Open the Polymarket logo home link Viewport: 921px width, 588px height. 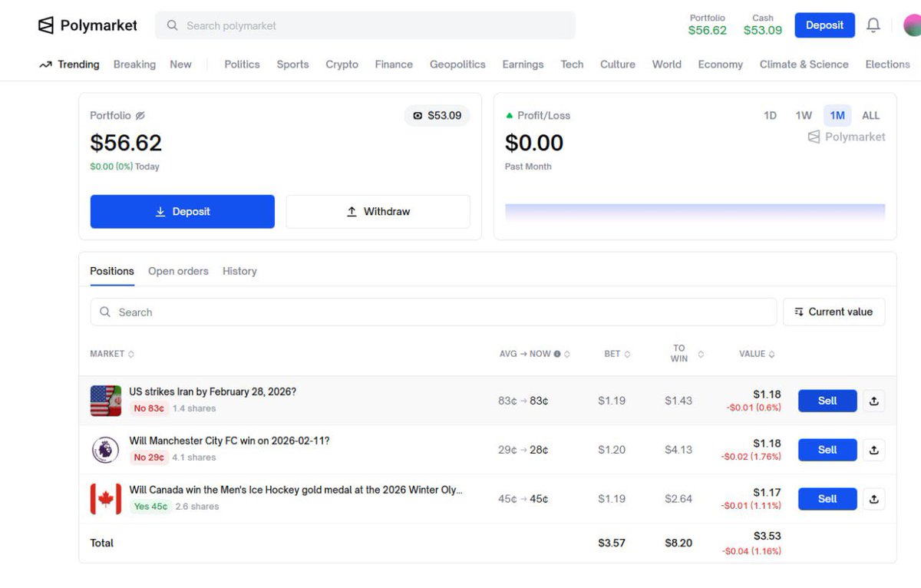(x=87, y=25)
